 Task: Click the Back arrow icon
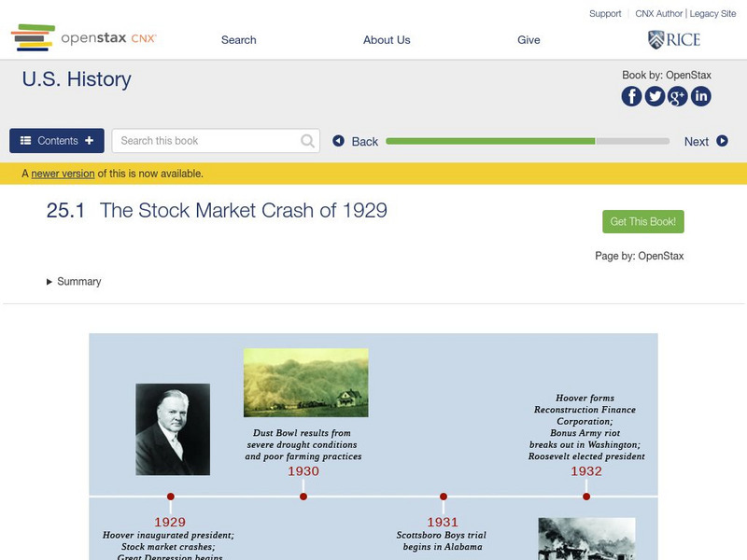[x=339, y=141]
